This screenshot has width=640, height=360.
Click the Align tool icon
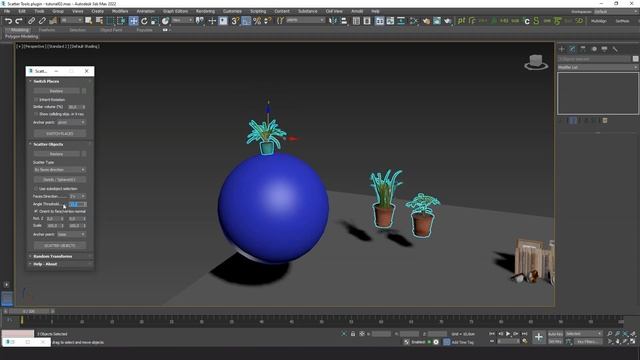click(344, 21)
